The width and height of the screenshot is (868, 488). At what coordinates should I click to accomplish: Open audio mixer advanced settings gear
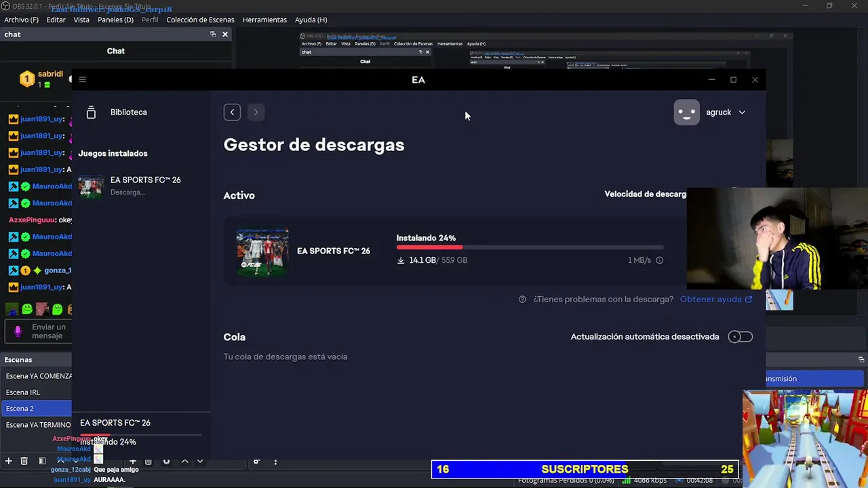coord(257,462)
